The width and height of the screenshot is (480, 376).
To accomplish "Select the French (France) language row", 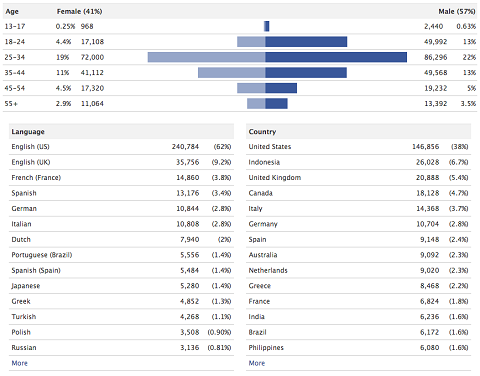I will (121, 178).
